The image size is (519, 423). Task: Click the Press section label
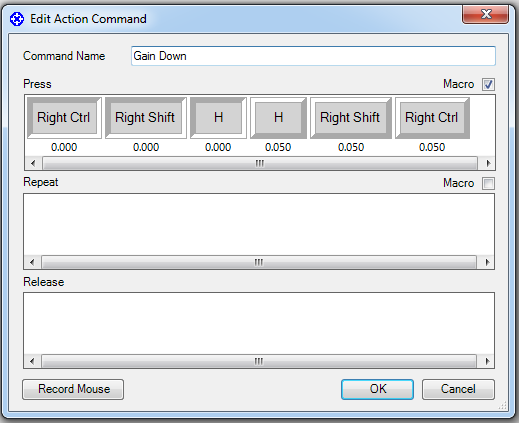click(37, 84)
